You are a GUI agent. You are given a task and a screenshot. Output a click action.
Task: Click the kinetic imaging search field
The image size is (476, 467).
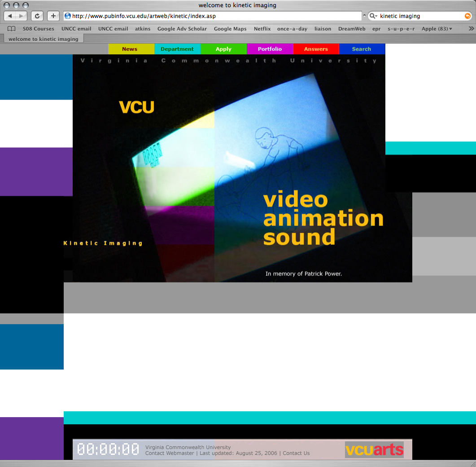(419, 16)
